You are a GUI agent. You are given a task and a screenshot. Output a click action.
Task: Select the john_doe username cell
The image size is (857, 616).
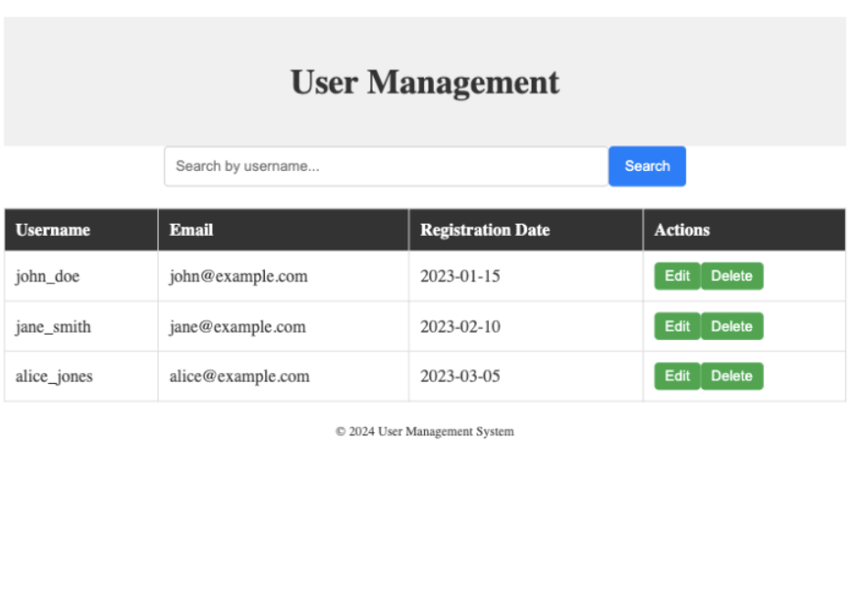tap(48, 276)
